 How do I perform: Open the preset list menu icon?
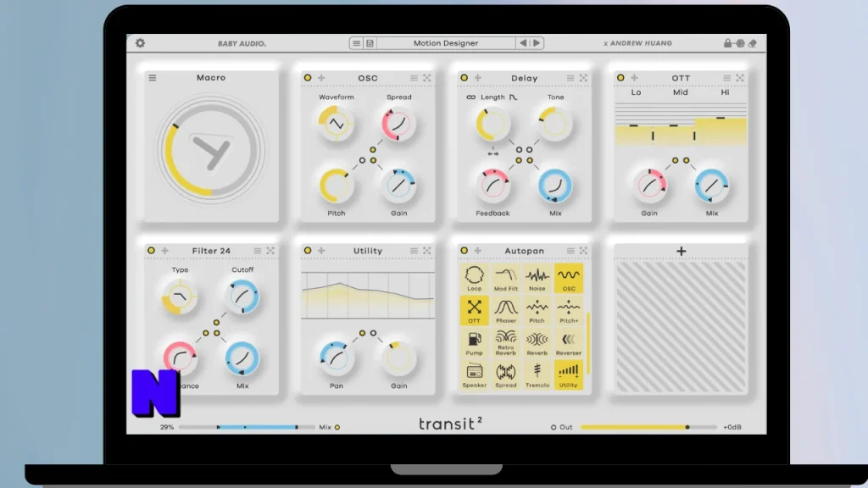[x=357, y=43]
